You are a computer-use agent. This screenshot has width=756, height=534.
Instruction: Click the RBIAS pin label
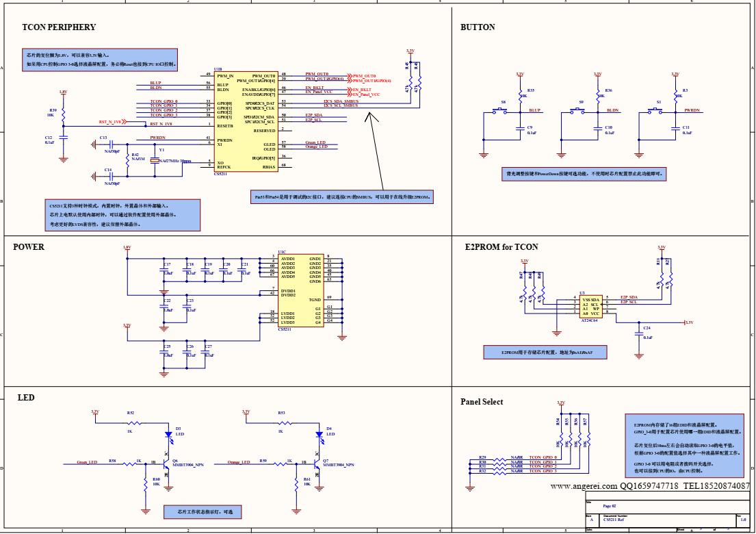[x=269, y=167]
